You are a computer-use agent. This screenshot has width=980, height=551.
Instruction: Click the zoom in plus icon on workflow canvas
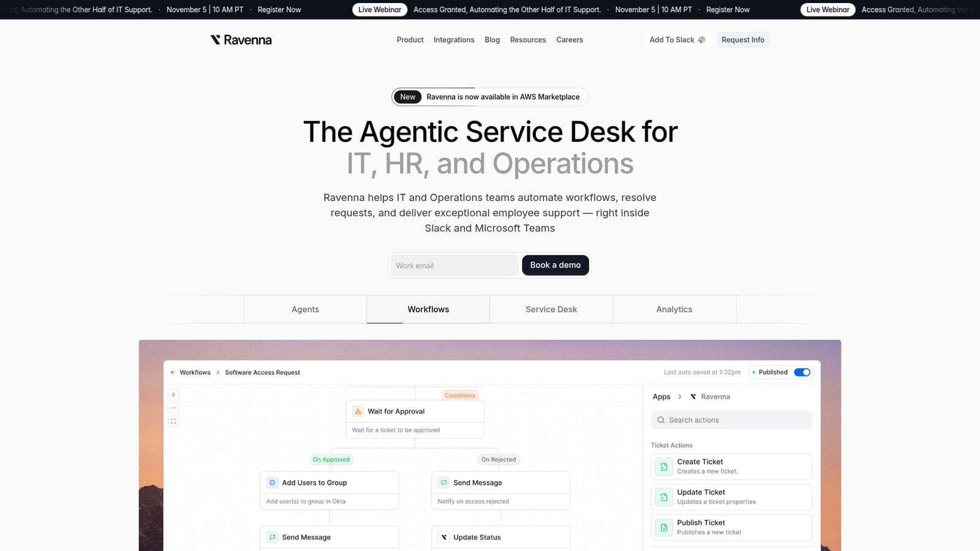[x=173, y=395]
